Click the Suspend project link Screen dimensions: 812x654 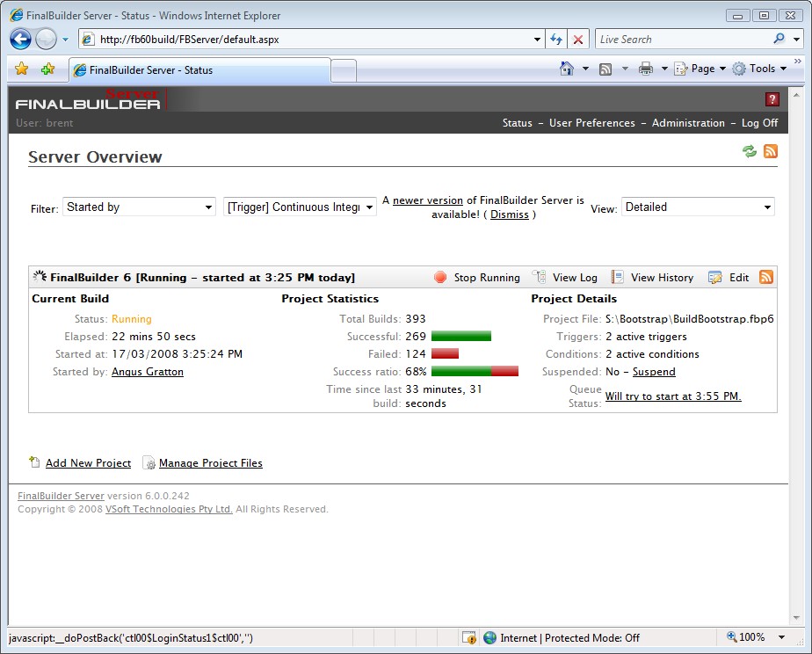654,372
